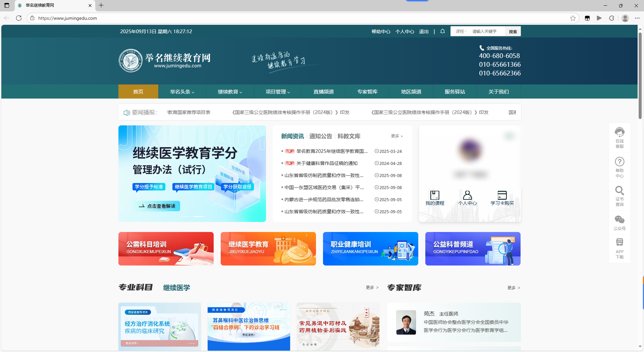Click the 搜索 search button

click(513, 32)
